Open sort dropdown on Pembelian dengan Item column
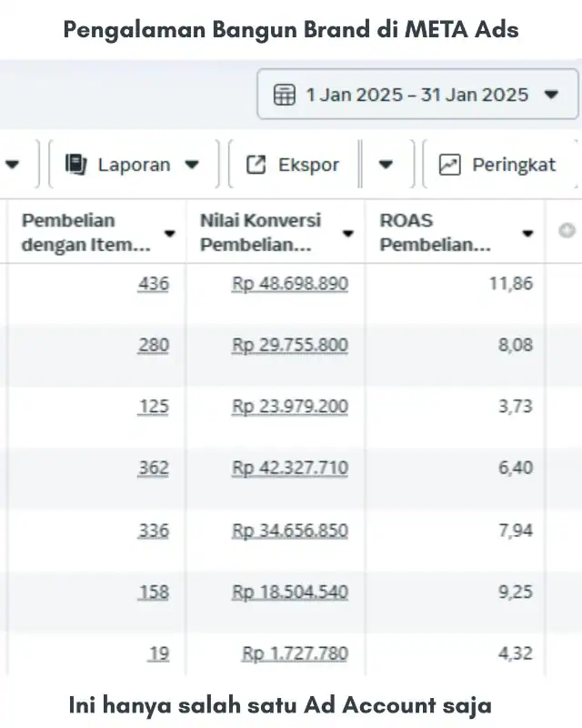582x728 pixels. 169,232
